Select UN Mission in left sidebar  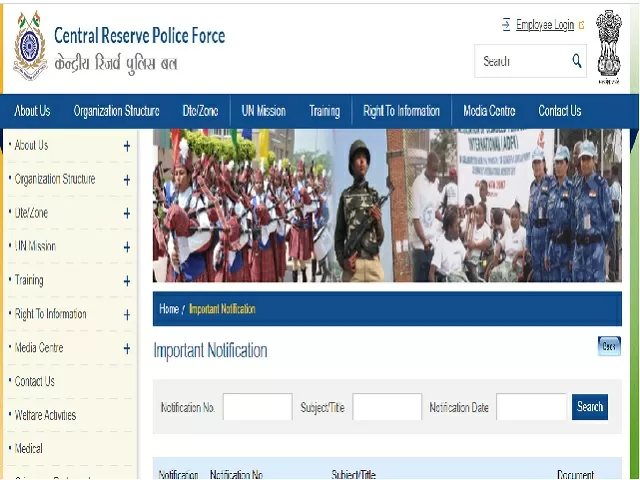click(x=35, y=247)
